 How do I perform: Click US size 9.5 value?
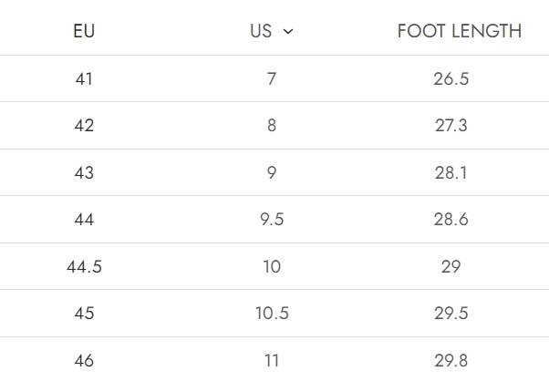point(272,220)
